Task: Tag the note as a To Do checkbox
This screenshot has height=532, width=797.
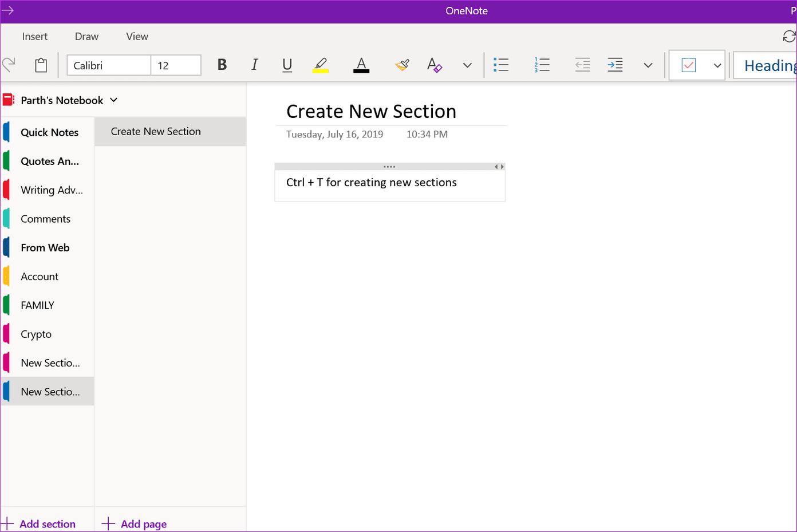Action: pos(689,65)
